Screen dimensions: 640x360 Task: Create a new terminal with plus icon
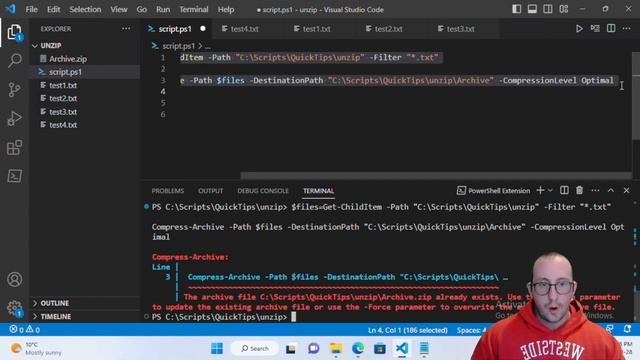pyautogui.click(x=540, y=190)
